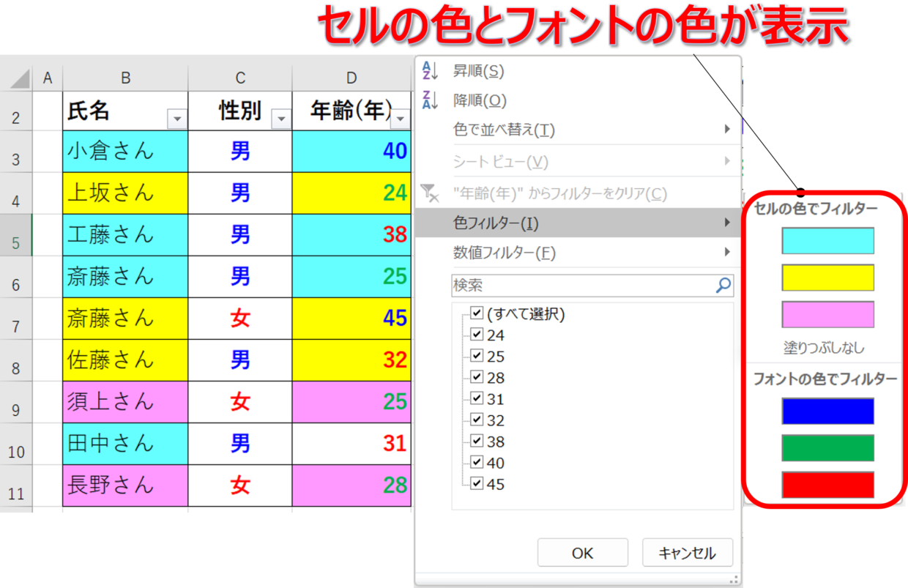Viewport: 908px width, 588px height.
Task: Select column C header
Action: coord(240,78)
